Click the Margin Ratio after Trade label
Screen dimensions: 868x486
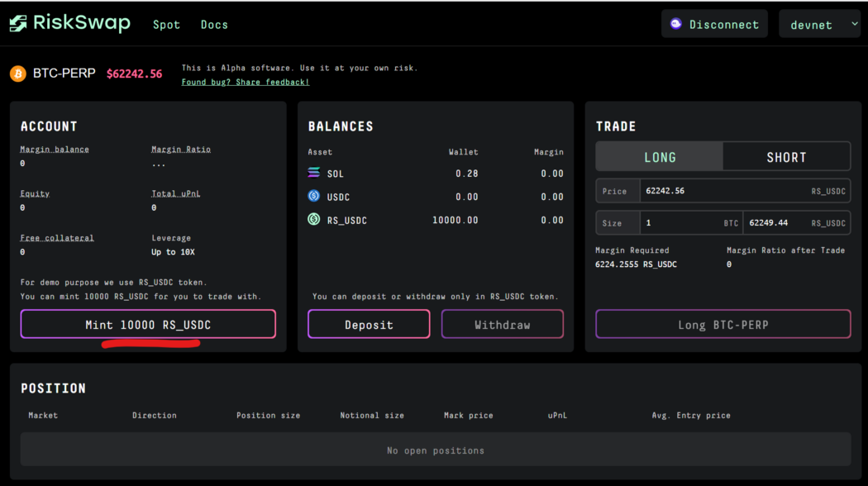coord(786,250)
